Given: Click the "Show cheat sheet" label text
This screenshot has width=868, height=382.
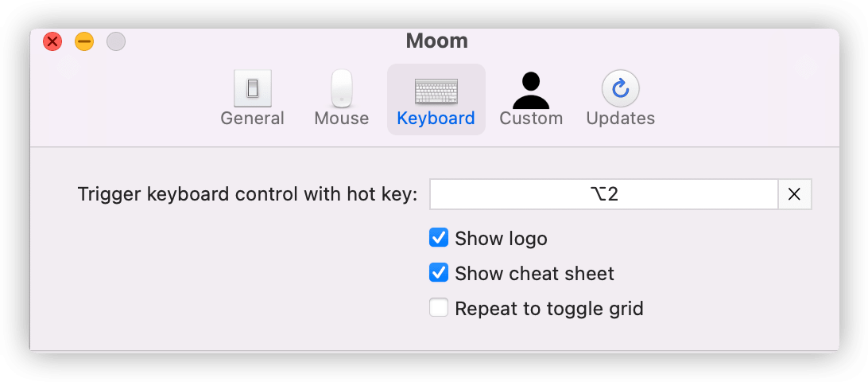Looking at the screenshot, I should [x=535, y=273].
